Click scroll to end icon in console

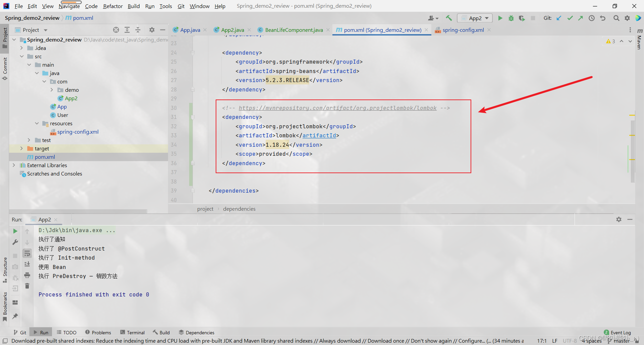(27, 264)
